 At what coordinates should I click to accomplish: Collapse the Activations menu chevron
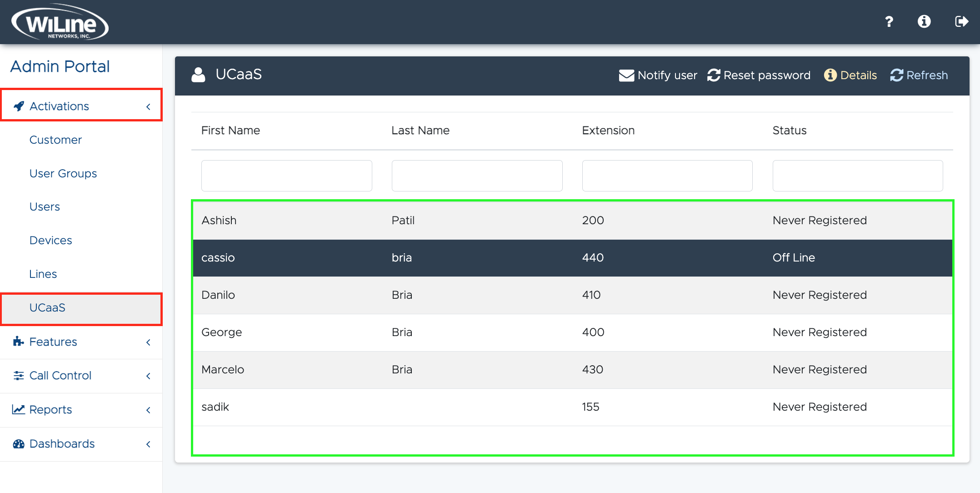point(148,106)
